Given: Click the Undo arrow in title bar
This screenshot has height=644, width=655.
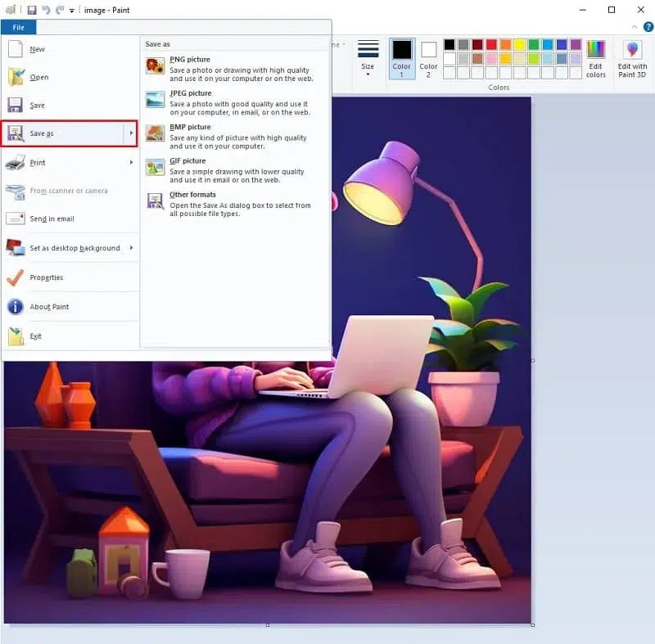Looking at the screenshot, I should pos(46,10).
